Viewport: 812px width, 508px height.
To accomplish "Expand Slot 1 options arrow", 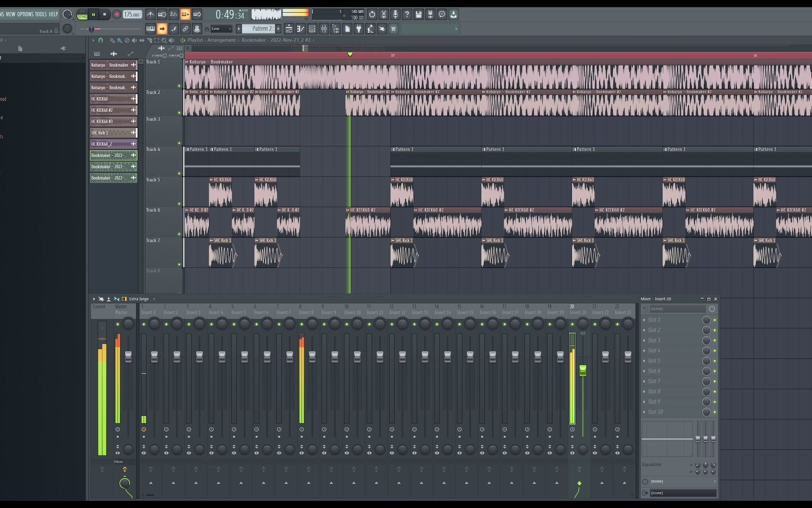I will point(644,320).
